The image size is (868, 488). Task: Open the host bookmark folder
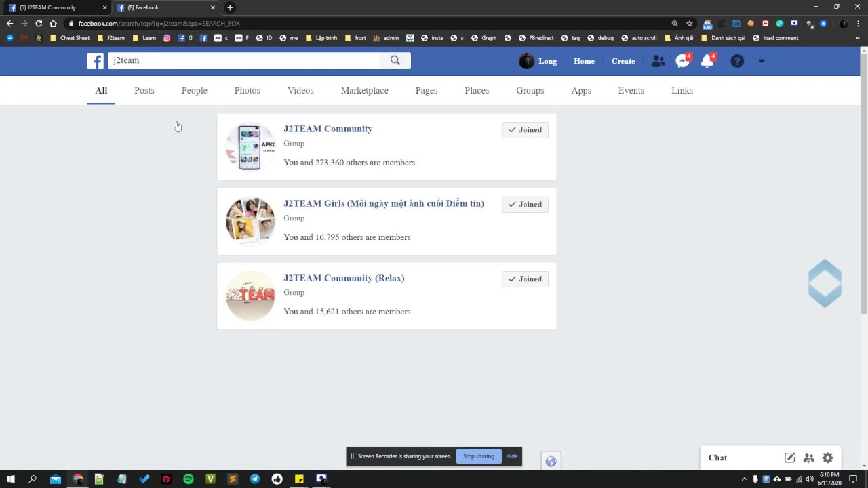(355, 38)
